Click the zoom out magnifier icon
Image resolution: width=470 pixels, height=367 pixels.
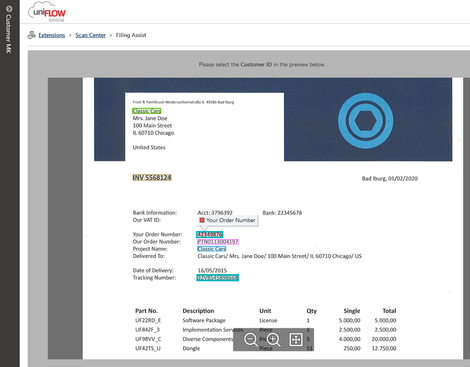(251, 340)
